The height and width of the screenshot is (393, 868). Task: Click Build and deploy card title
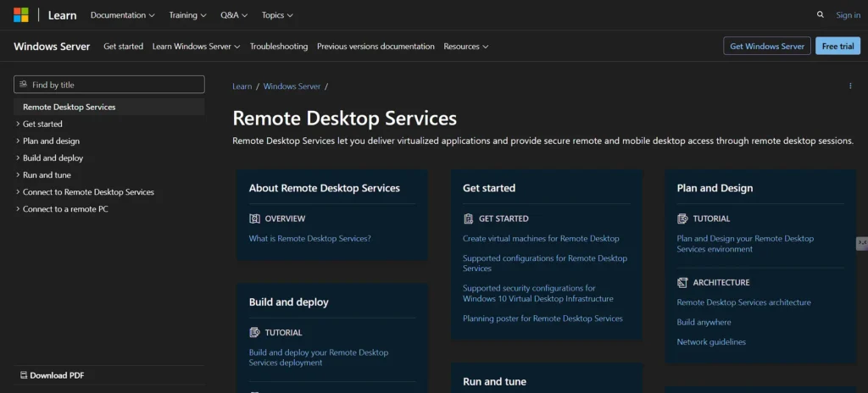[288, 302]
